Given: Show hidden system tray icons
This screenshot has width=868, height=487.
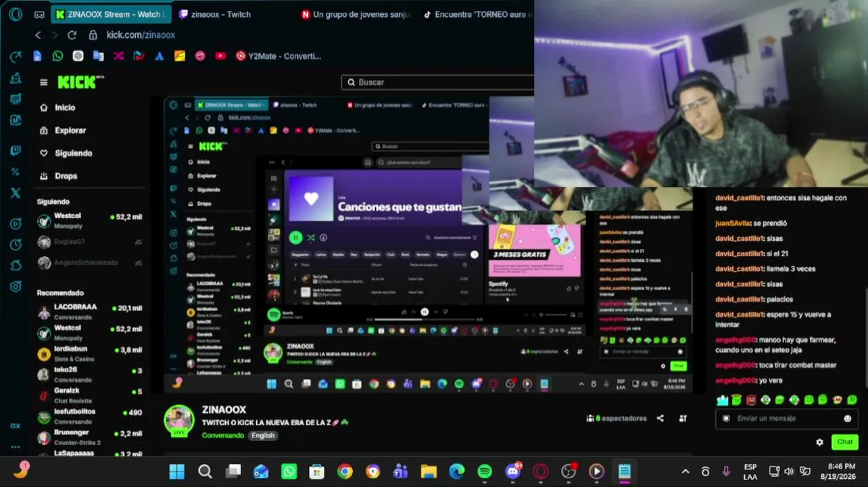Looking at the screenshot, I should point(685,471).
